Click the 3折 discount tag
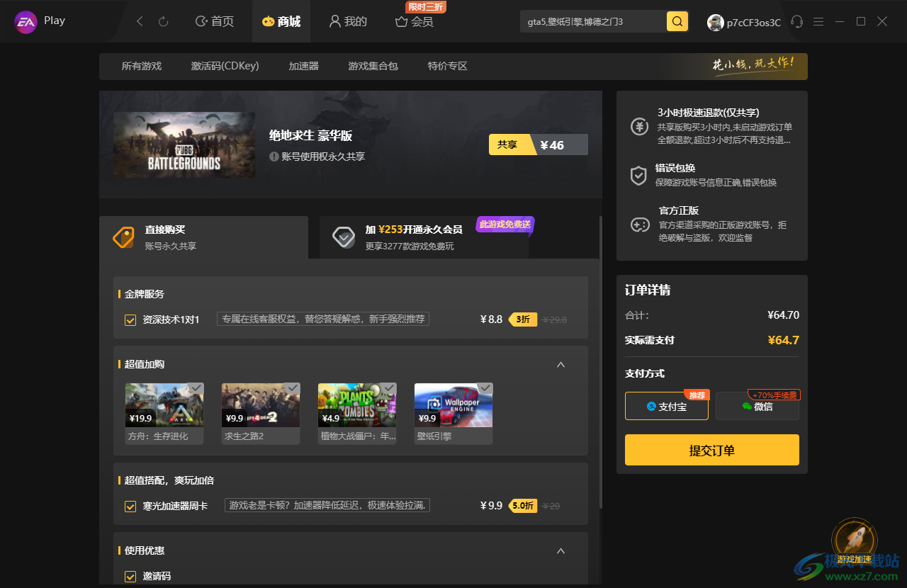Image resolution: width=907 pixels, height=588 pixels. [522, 320]
